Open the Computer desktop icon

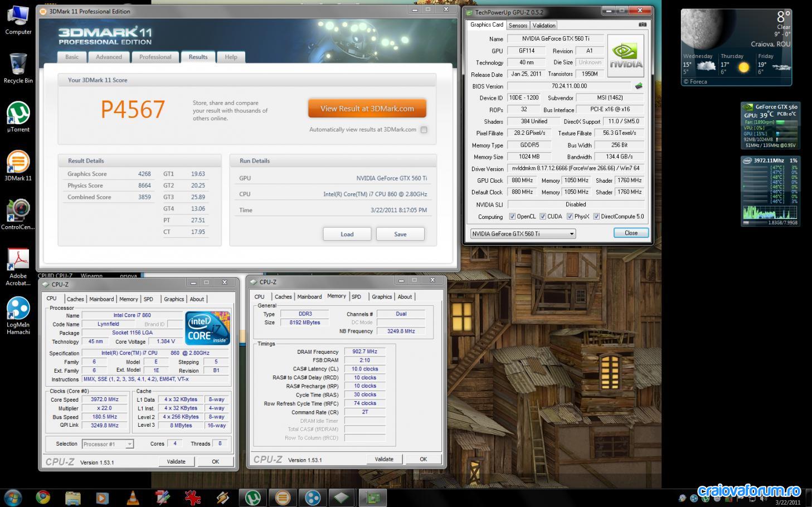click(18, 20)
